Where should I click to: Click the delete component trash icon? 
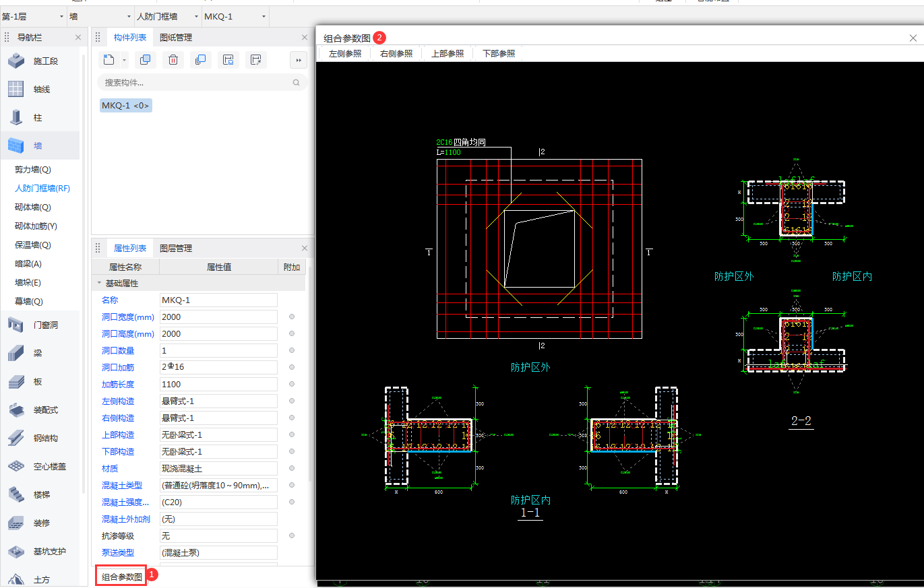pos(173,60)
